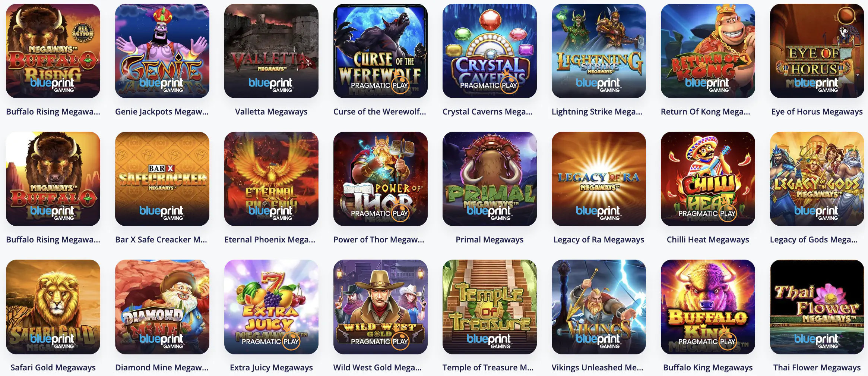Select the Buffalo King Megaways title
Screen dimensions: 868x376
click(708, 368)
